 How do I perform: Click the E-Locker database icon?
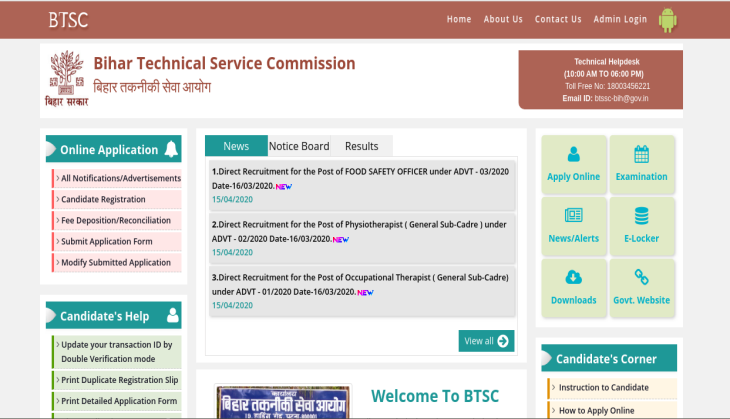tap(642, 216)
